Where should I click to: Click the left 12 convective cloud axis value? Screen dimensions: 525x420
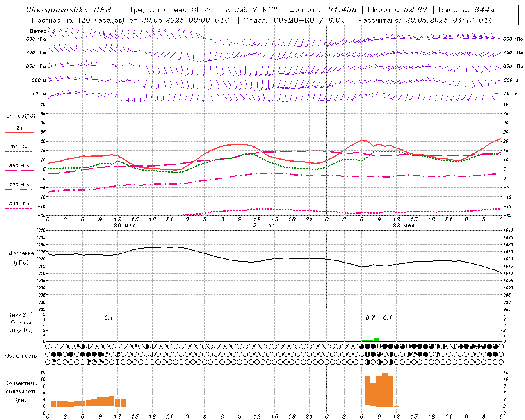(x=43, y=372)
